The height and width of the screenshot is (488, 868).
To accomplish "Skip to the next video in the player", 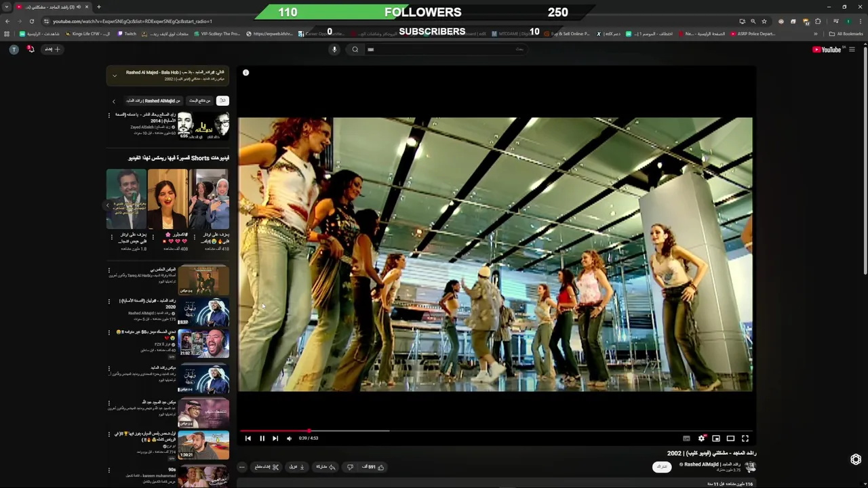I will 275,439.
